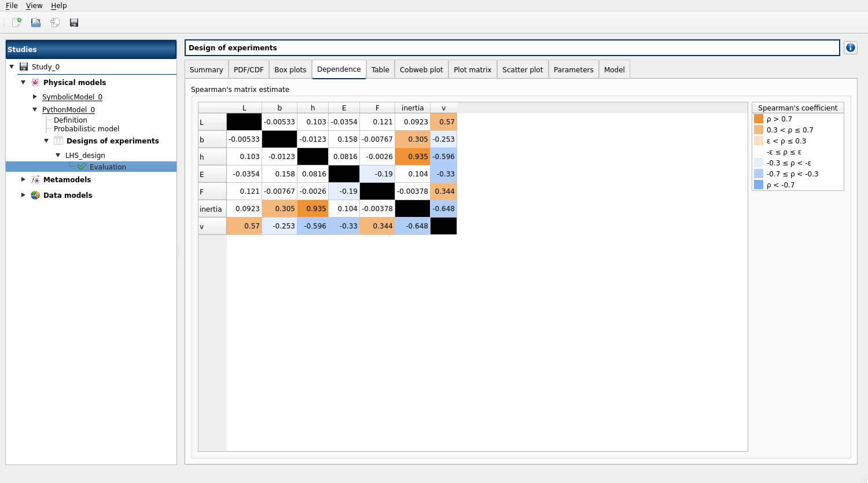Click the Metamodels function icon

35,179
